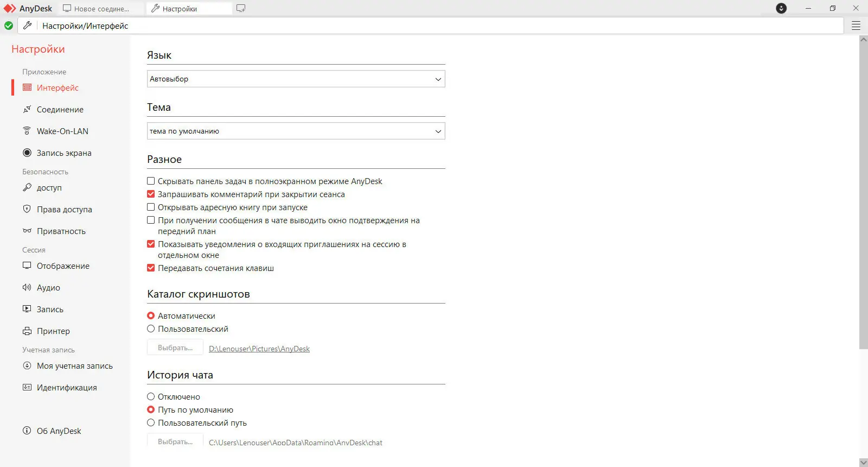Click the Об AnyDesk info icon
This screenshot has height=467, width=868.
click(27, 431)
